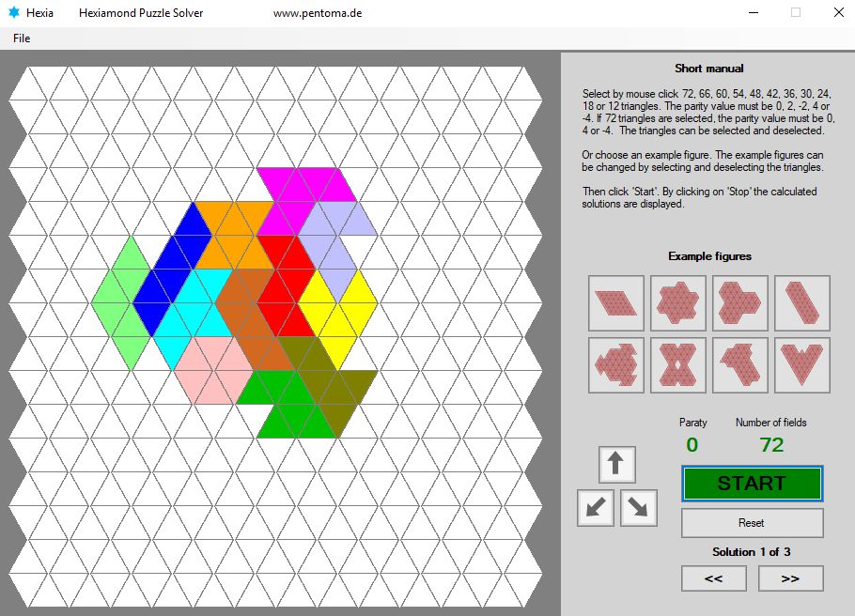
Task: Click the down-left arrow move button
Action: 596,507
